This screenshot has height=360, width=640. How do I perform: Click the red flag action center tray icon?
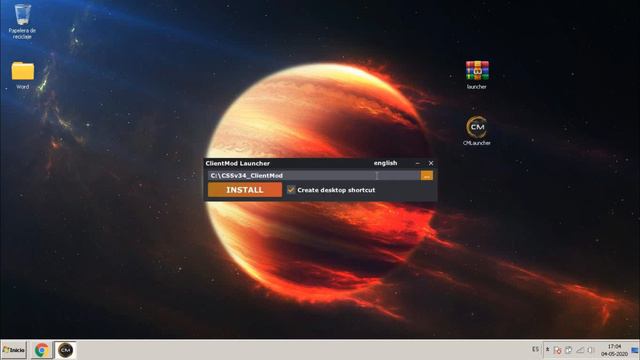[558, 350]
